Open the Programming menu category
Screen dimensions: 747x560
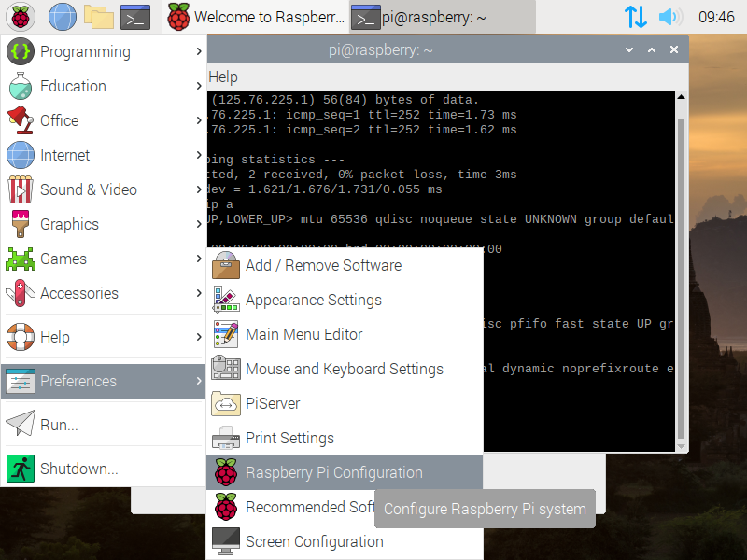click(x=103, y=51)
